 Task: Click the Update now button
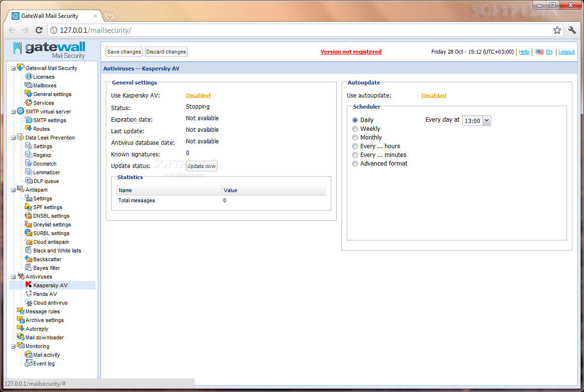(201, 166)
